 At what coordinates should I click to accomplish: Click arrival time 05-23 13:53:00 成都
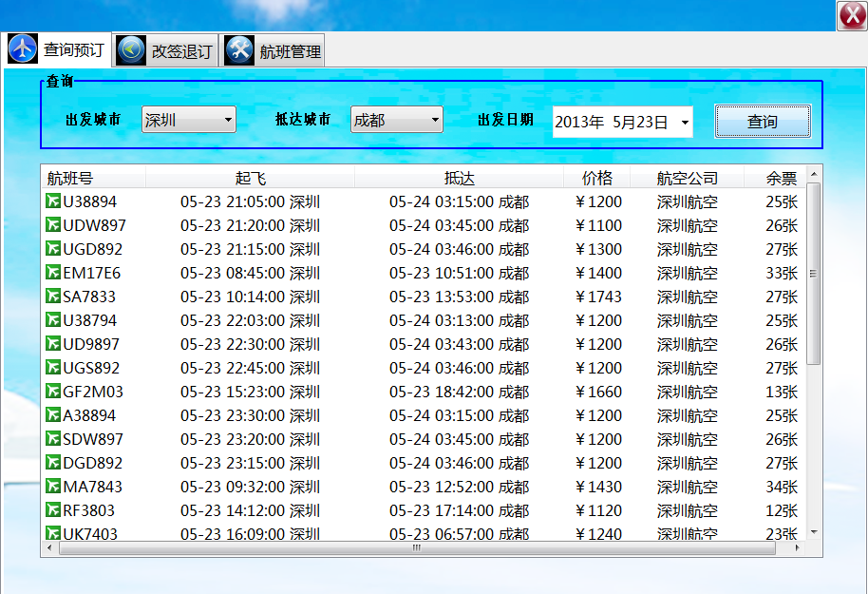pos(459,297)
